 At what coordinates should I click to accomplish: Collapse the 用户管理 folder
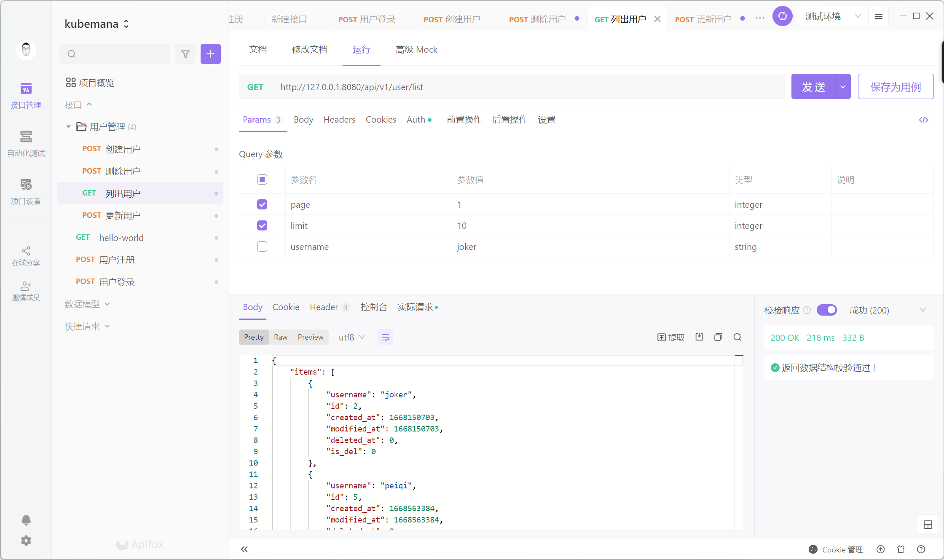click(68, 126)
